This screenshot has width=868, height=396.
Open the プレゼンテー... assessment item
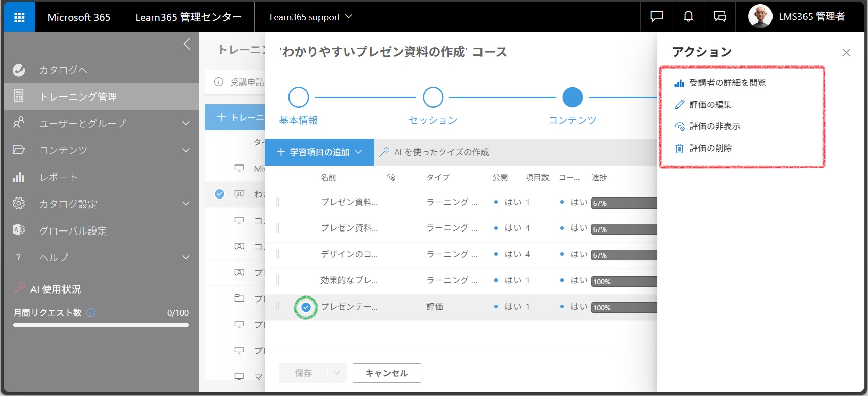pos(349,307)
